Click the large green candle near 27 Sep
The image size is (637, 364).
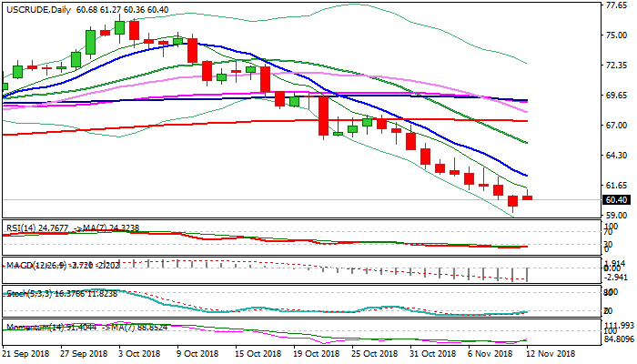click(91, 42)
